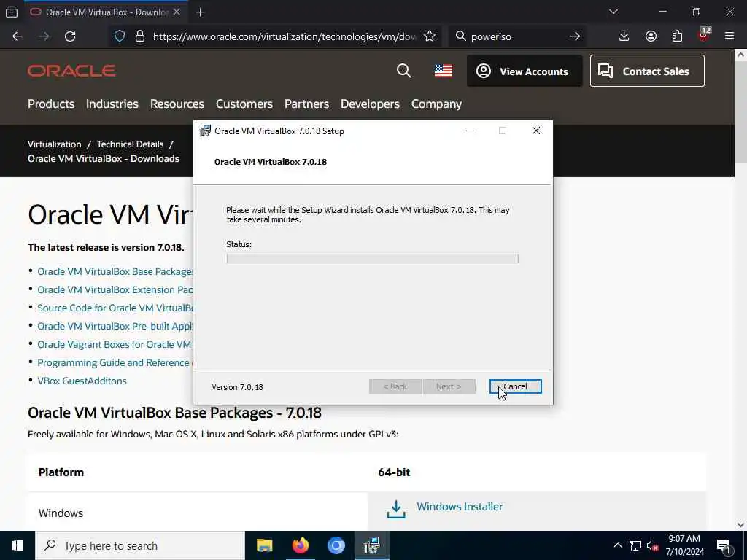Open the Products menu
Screen dimensions: 747x560
(x=51, y=104)
